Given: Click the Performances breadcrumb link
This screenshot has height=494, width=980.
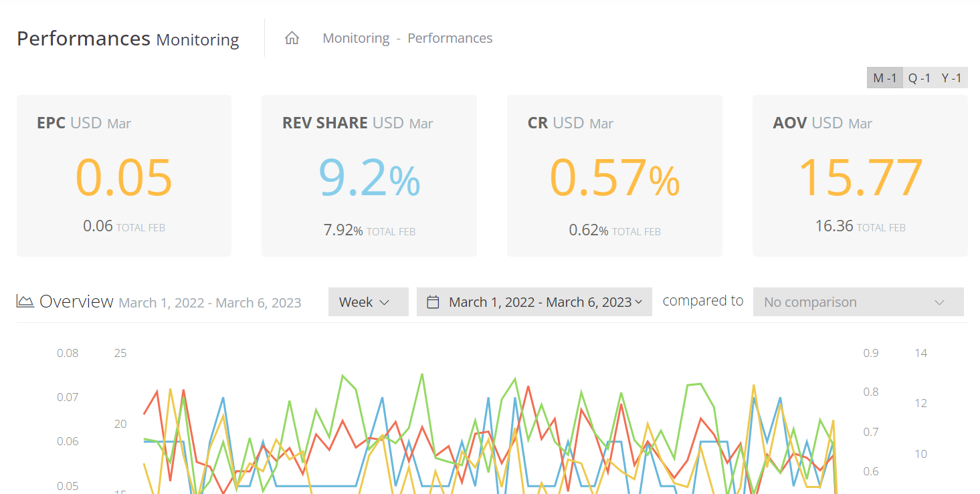Looking at the screenshot, I should 450,38.
